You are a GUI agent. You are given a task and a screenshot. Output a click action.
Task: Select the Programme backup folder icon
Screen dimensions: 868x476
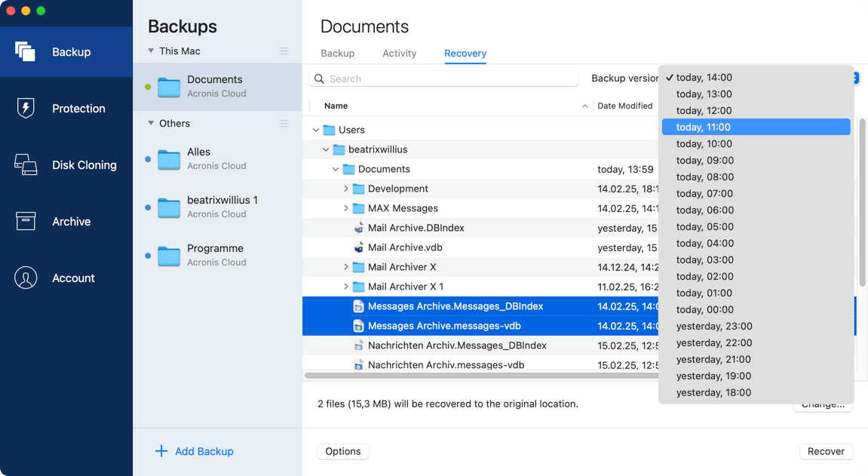(x=169, y=256)
